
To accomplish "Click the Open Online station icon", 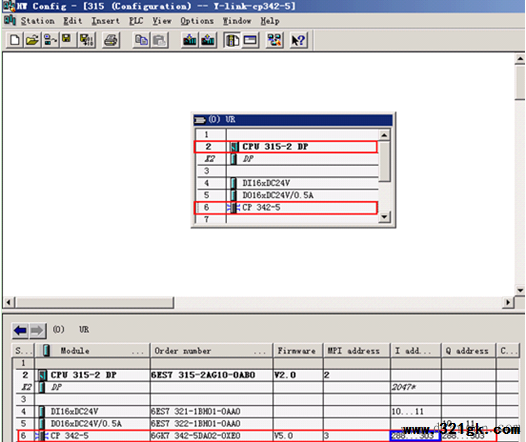I will (x=50, y=41).
